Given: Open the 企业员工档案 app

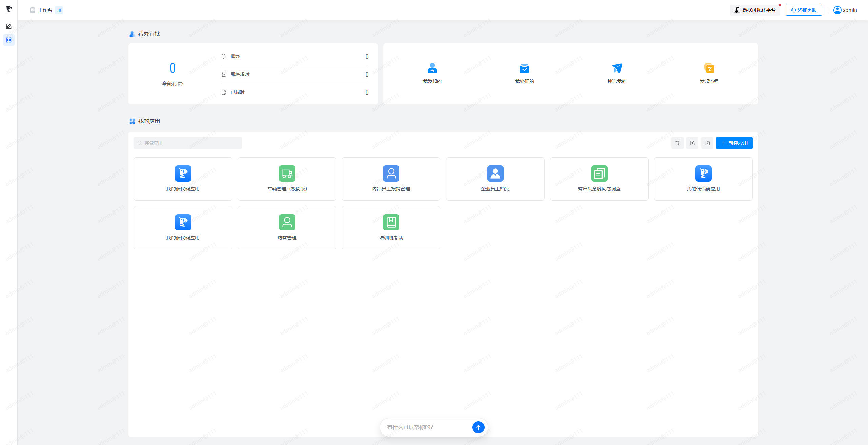Looking at the screenshot, I should click(x=495, y=179).
